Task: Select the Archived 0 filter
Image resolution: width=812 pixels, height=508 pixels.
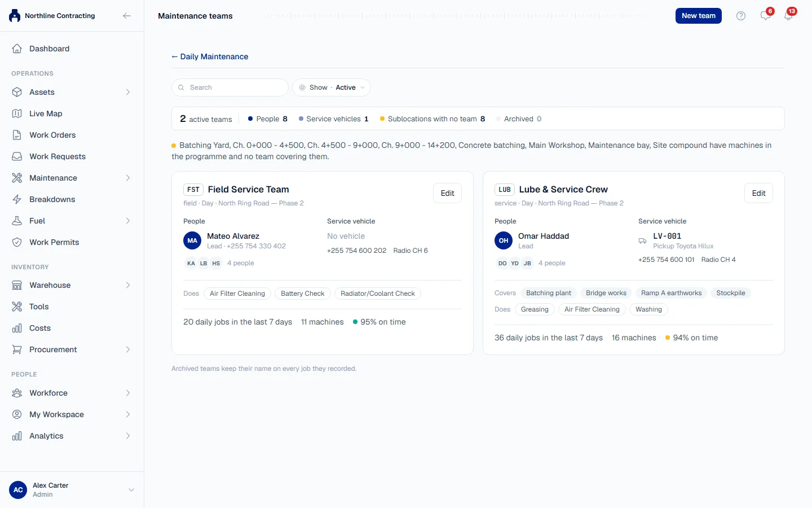Action: 519,119
